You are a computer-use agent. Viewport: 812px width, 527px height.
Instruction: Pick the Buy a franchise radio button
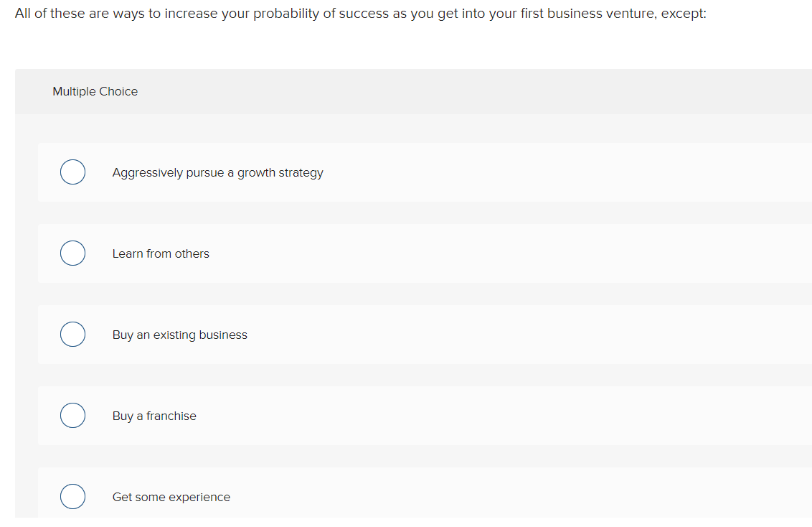click(x=72, y=416)
